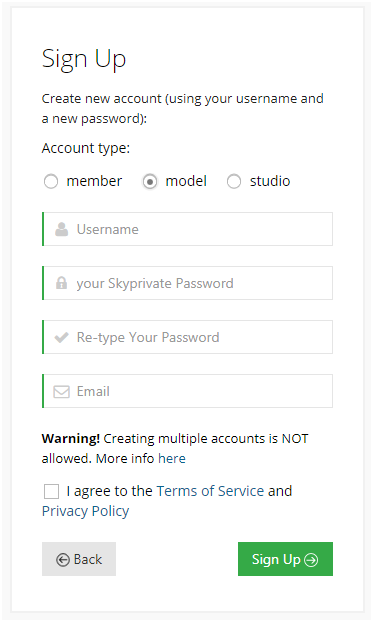Click the Email input field
Screen dimensions: 373x622
point(187,391)
